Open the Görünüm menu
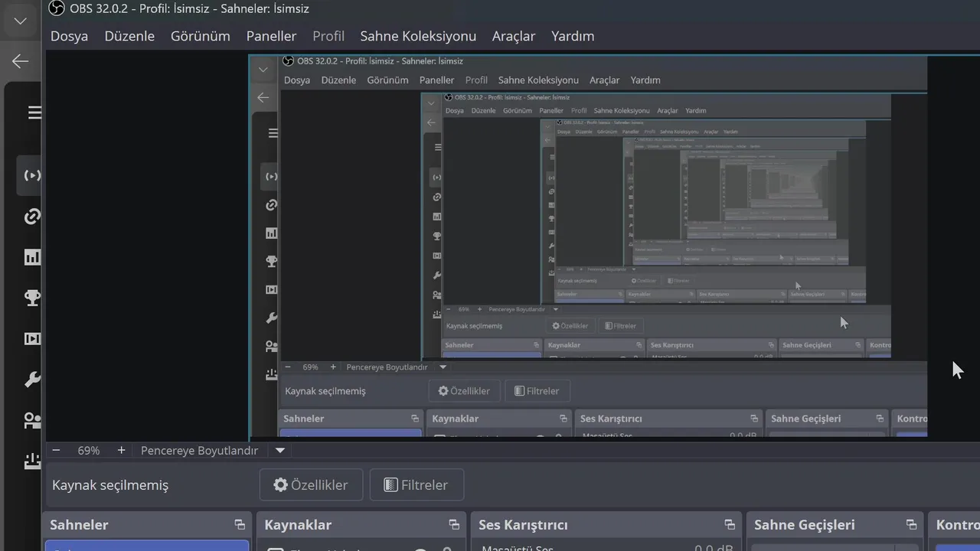980x551 pixels. point(200,36)
